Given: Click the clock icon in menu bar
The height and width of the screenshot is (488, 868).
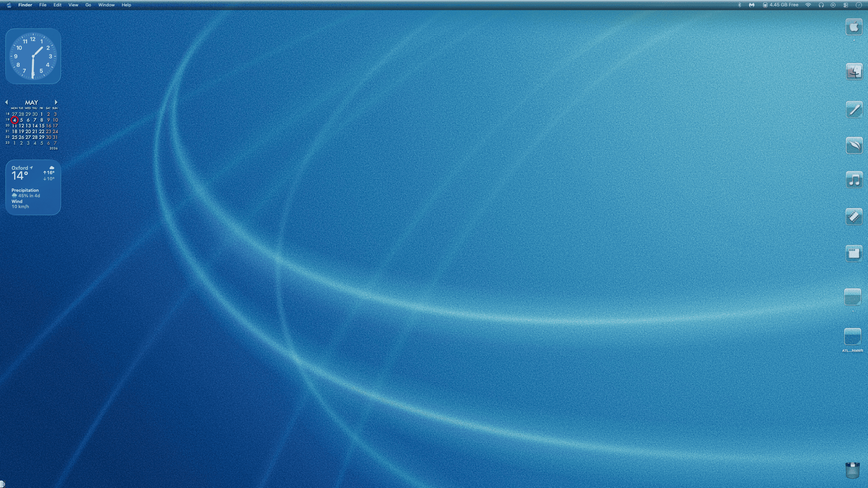Looking at the screenshot, I should [x=859, y=5].
